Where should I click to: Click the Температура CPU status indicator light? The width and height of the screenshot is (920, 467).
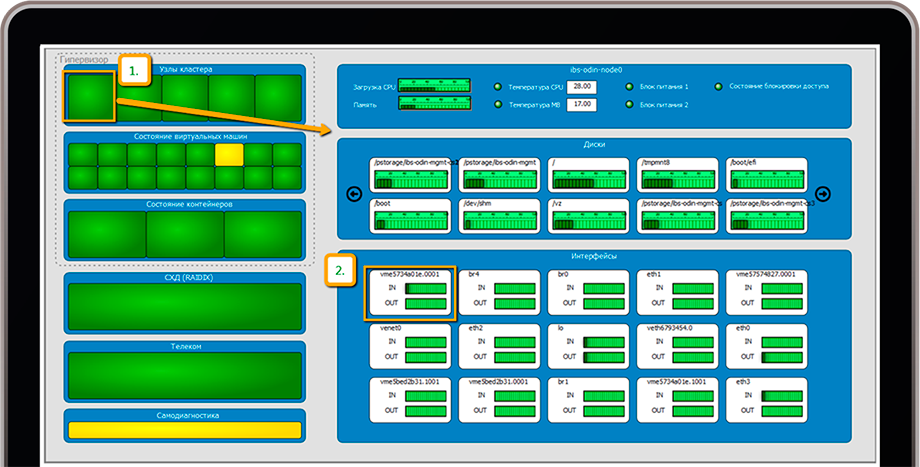[x=498, y=87]
